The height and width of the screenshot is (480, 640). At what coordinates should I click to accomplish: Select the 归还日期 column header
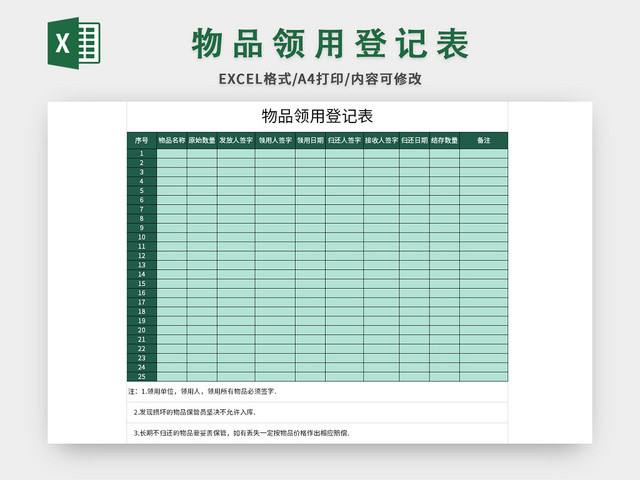click(x=414, y=140)
